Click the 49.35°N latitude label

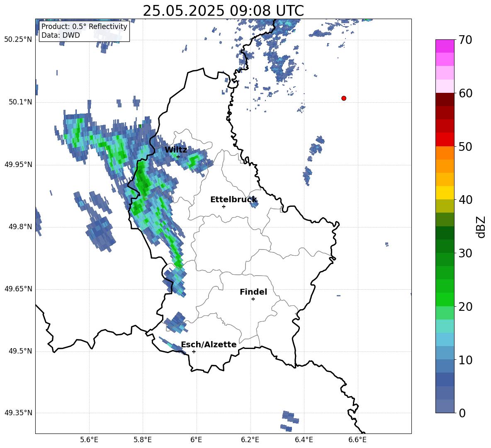18,413
